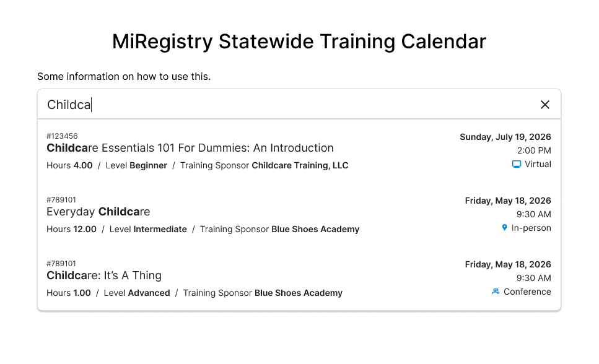Screen dimensions: 599x364
Task: Clear the search field with the X icon
Action: 545,105
